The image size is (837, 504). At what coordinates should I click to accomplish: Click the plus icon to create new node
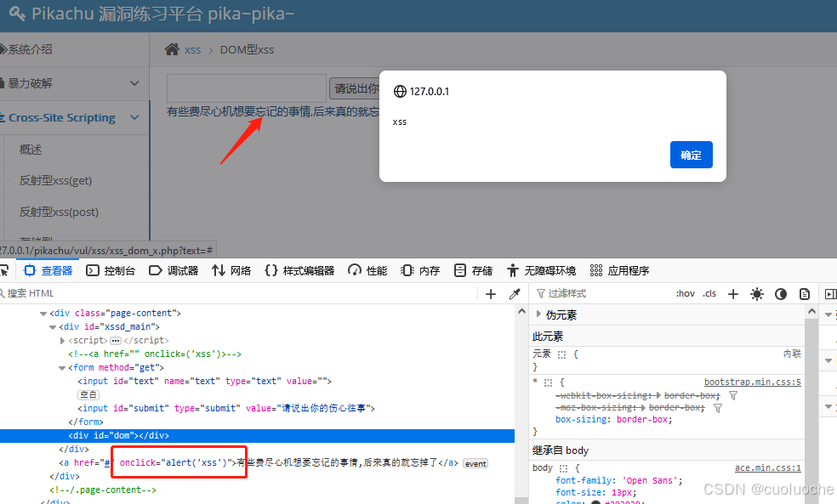pos(491,294)
